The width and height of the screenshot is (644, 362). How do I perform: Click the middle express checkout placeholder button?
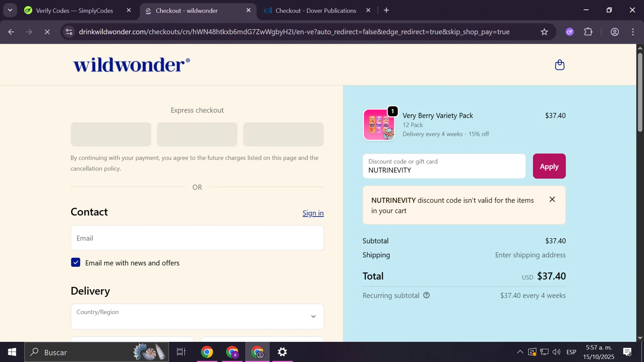coord(197,134)
